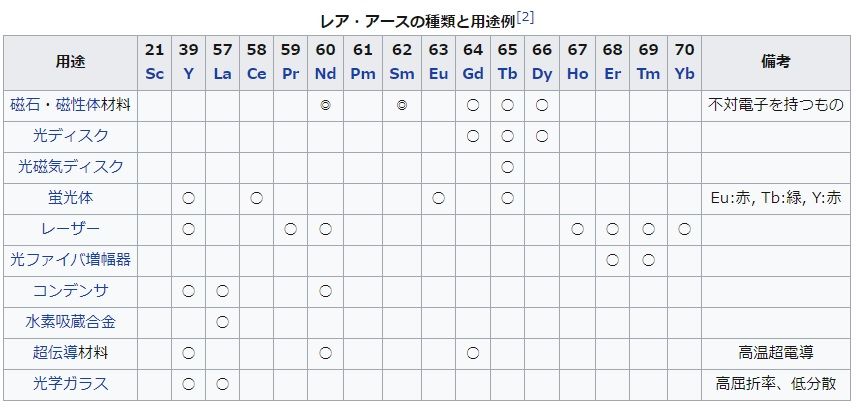Click the 備考 column header cell
The image size is (856, 411).
[775, 62]
